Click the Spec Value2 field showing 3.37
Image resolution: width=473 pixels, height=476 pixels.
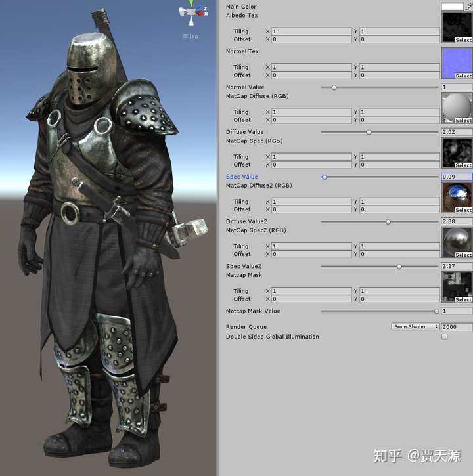[x=457, y=267]
